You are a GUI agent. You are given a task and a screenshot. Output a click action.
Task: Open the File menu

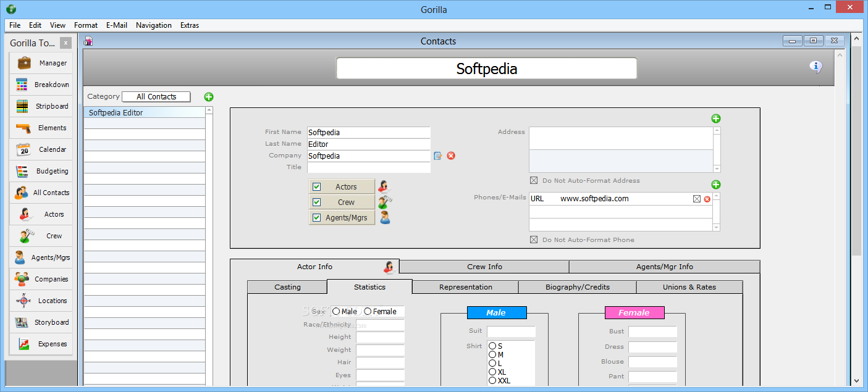(x=15, y=25)
